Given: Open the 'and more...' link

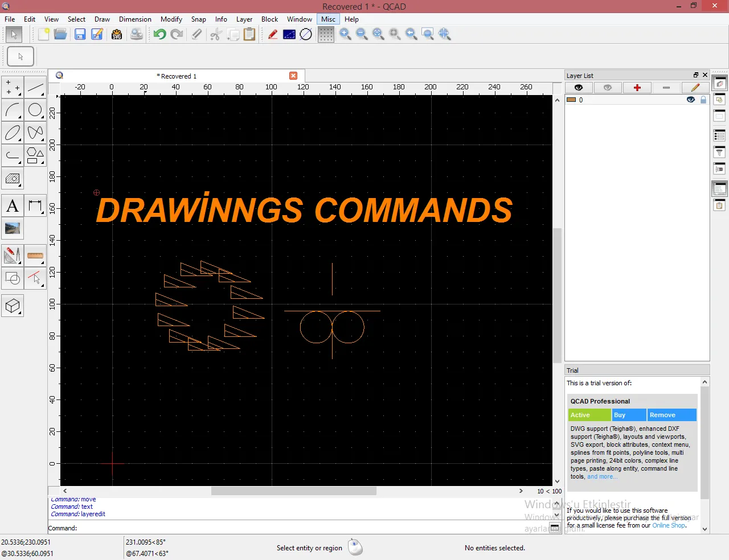Looking at the screenshot, I should pos(602,477).
